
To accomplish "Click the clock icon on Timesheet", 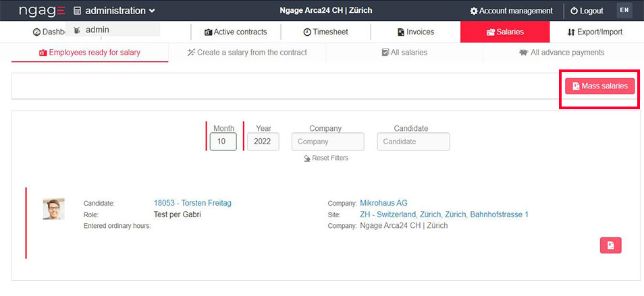I will point(306,32).
